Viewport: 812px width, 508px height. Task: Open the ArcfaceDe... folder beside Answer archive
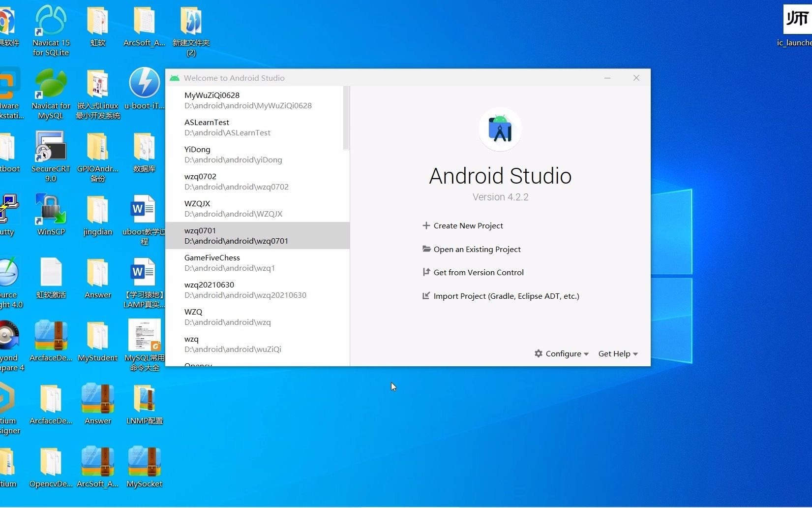click(x=51, y=404)
